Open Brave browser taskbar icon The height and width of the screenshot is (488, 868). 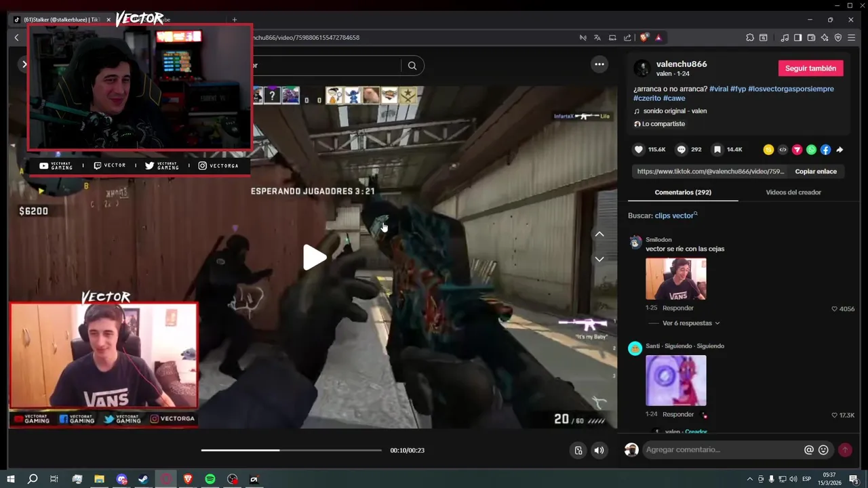[188, 479]
